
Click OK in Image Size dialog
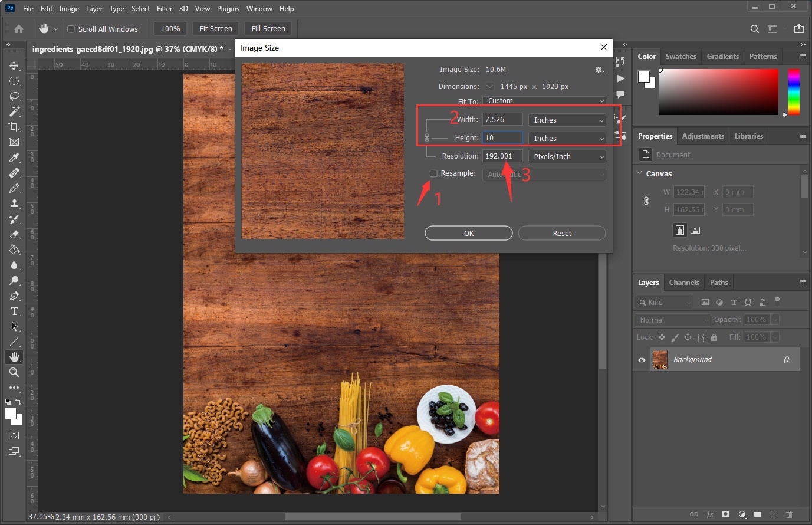click(x=468, y=234)
